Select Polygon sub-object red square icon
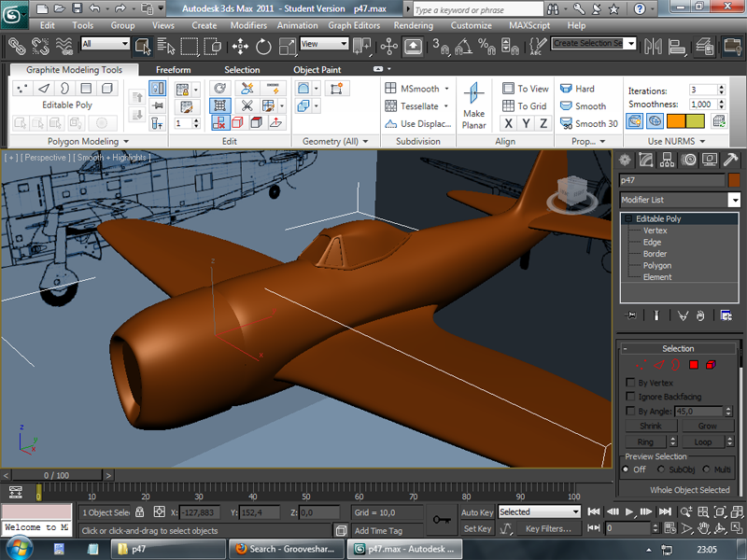 [694, 364]
